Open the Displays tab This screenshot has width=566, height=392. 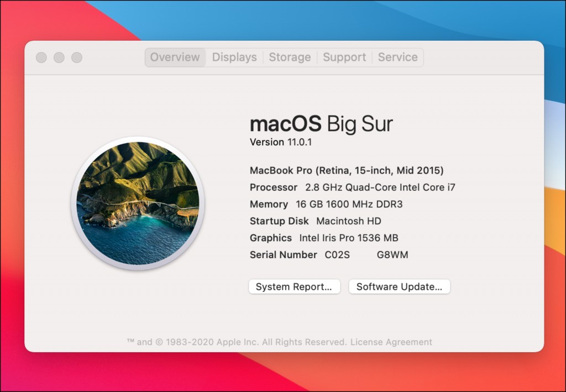234,58
